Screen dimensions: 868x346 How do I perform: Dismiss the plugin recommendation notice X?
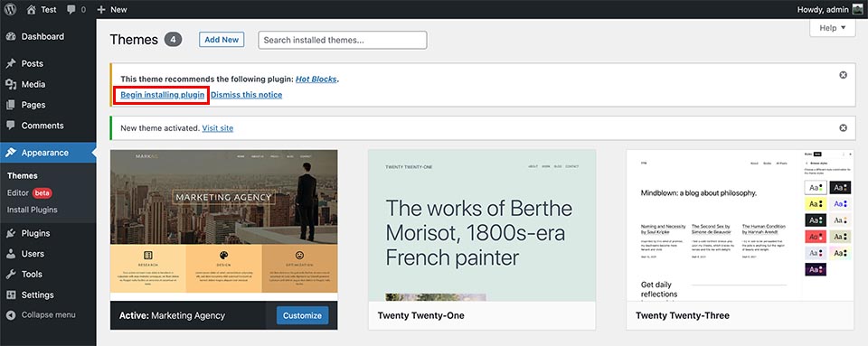pyautogui.click(x=843, y=75)
